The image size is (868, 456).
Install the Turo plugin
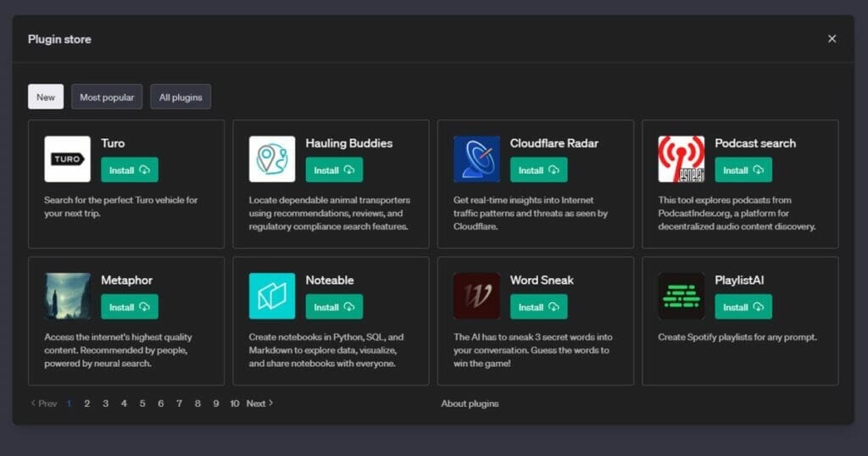(x=130, y=170)
